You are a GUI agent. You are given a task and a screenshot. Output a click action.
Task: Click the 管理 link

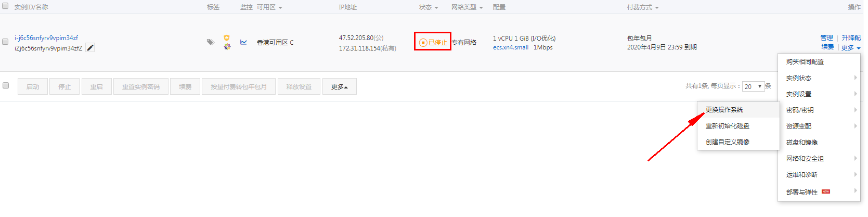click(x=826, y=38)
